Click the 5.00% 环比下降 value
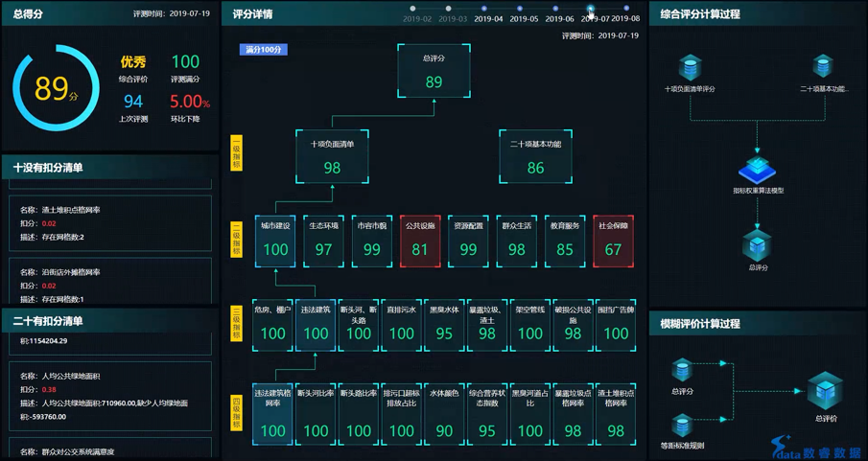868x461 pixels. [190, 102]
